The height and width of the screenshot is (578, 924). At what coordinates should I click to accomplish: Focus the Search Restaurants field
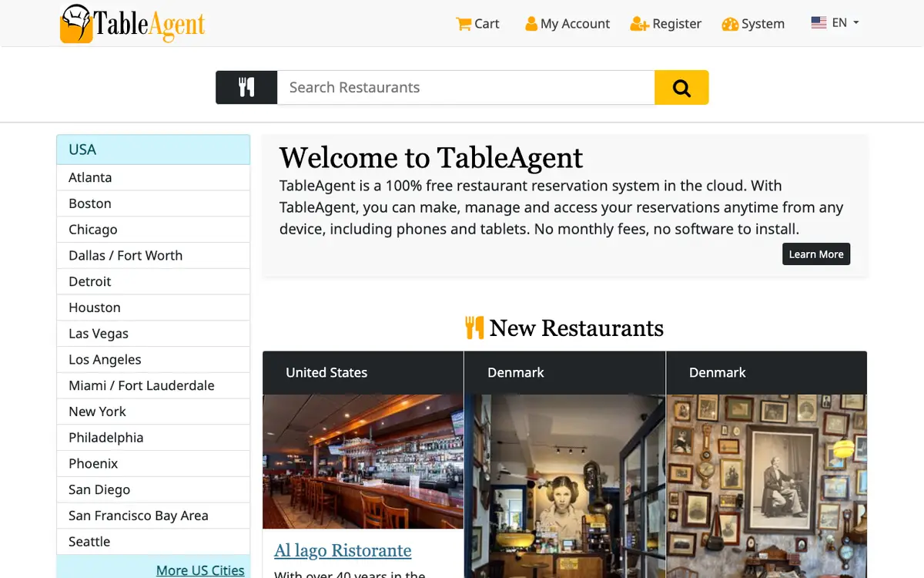pos(466,87)
